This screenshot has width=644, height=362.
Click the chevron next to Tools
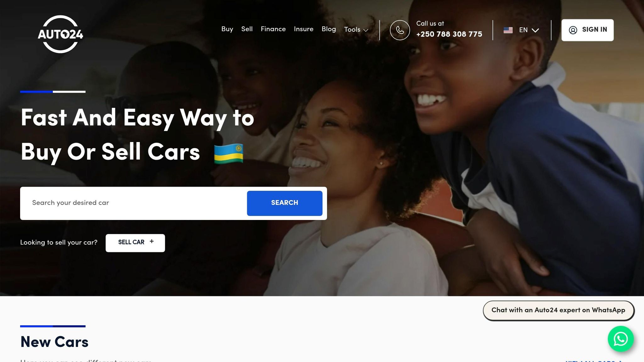366,30
